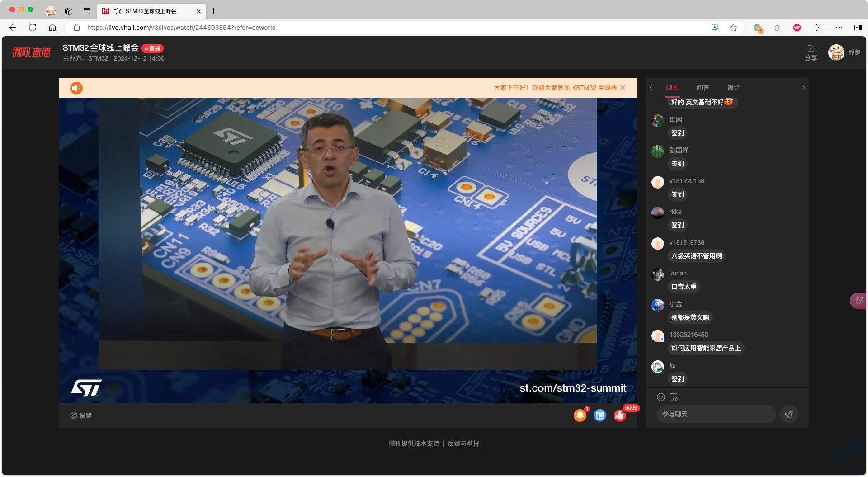Click Junan's avatar in chat

point(658,274)
